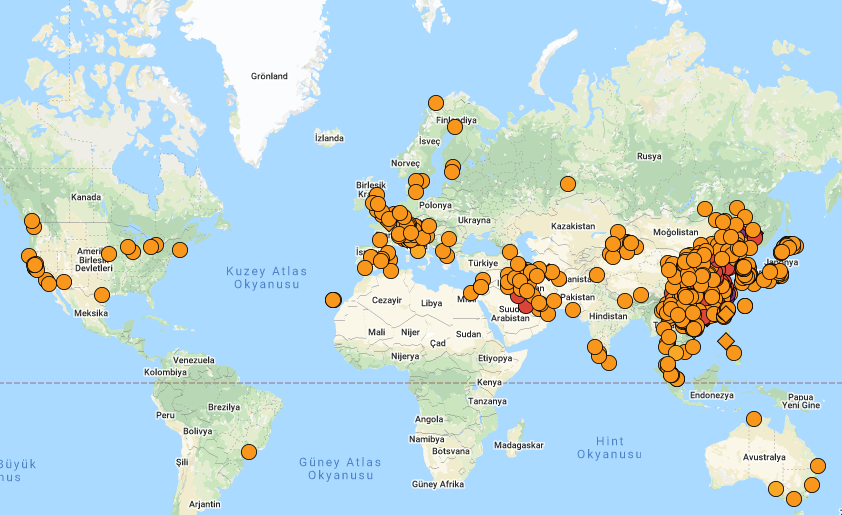Select the northernmost marker above Finlandiya
The width and height of the screenshot is (842, 515).
[435, 102]
